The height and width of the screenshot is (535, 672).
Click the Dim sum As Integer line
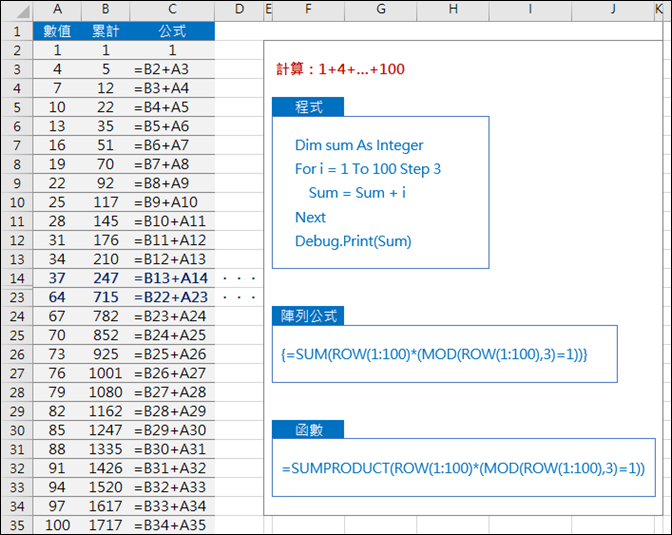(x=359, y=145)
